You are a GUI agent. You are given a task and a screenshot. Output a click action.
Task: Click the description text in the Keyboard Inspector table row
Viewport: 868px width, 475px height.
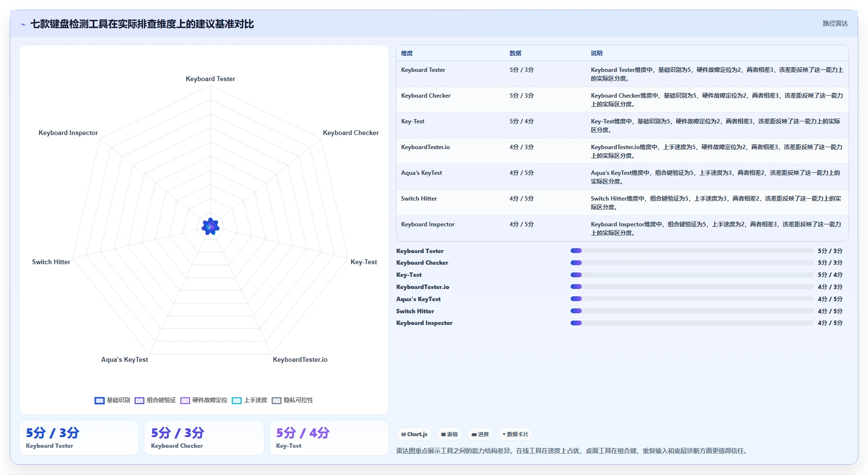coord(716,229)
